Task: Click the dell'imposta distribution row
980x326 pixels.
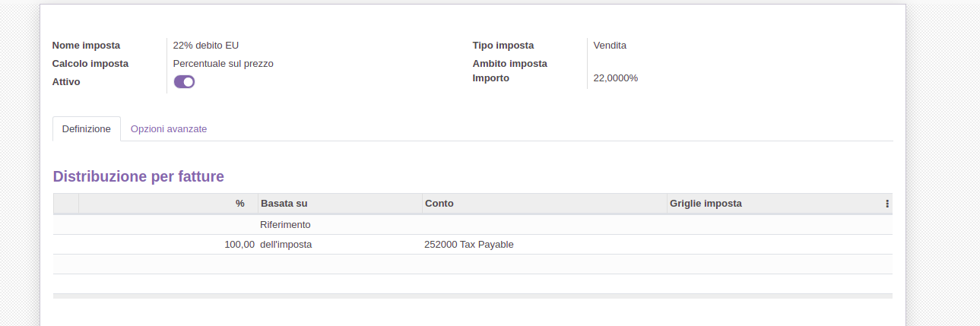Action: point(473,245)
